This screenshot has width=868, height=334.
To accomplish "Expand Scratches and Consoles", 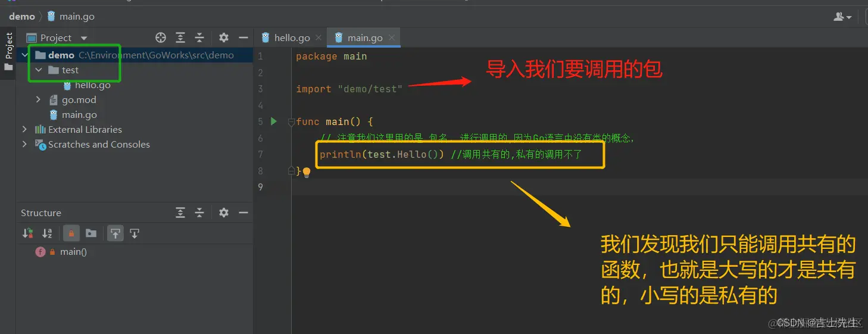I will 24,144.
